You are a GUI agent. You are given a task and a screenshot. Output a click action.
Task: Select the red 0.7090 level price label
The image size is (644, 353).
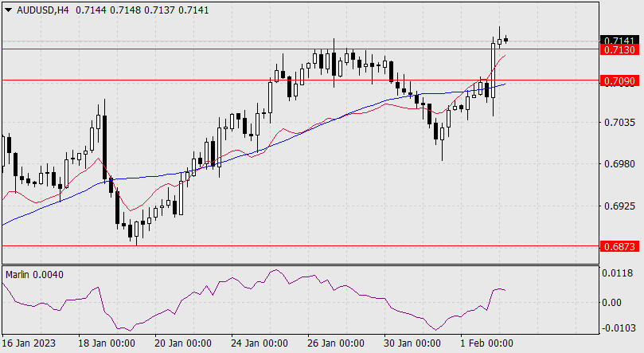click(619, 81)
